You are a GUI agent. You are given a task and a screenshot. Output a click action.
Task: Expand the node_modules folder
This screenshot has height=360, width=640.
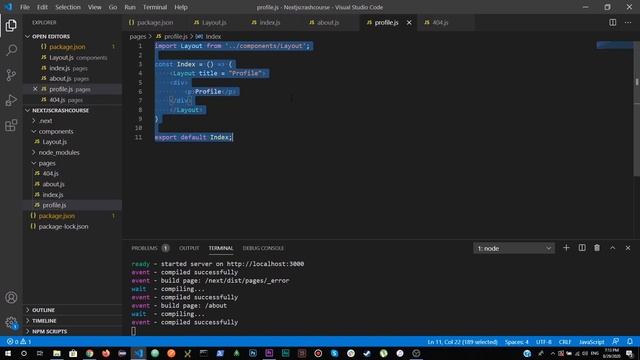[x=59, y=152]
